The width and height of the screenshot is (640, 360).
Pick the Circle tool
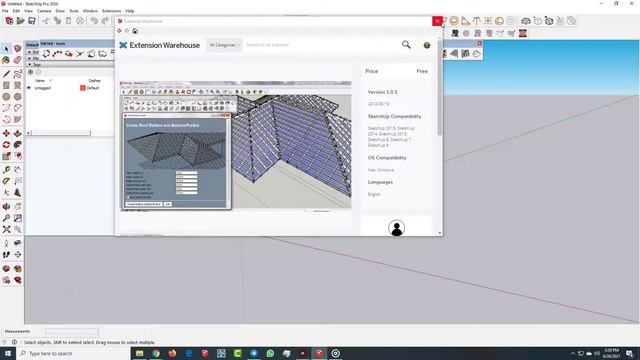6,97
